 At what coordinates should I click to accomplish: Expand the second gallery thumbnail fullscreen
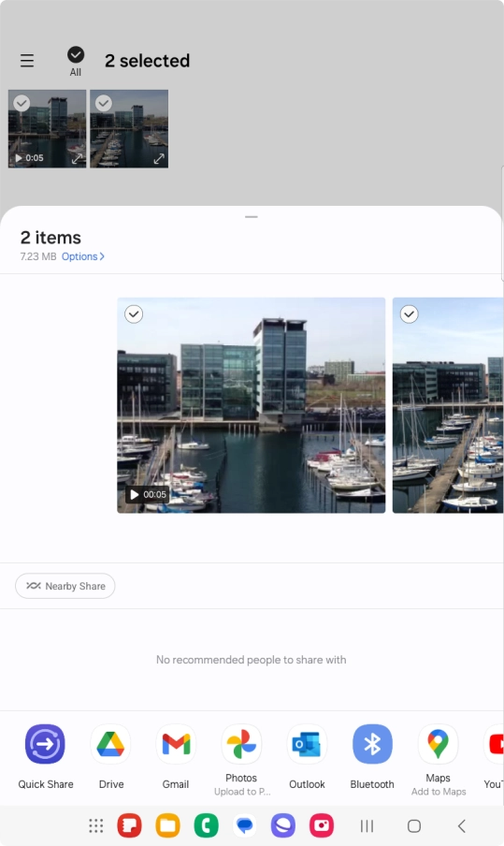click(158, 159)
